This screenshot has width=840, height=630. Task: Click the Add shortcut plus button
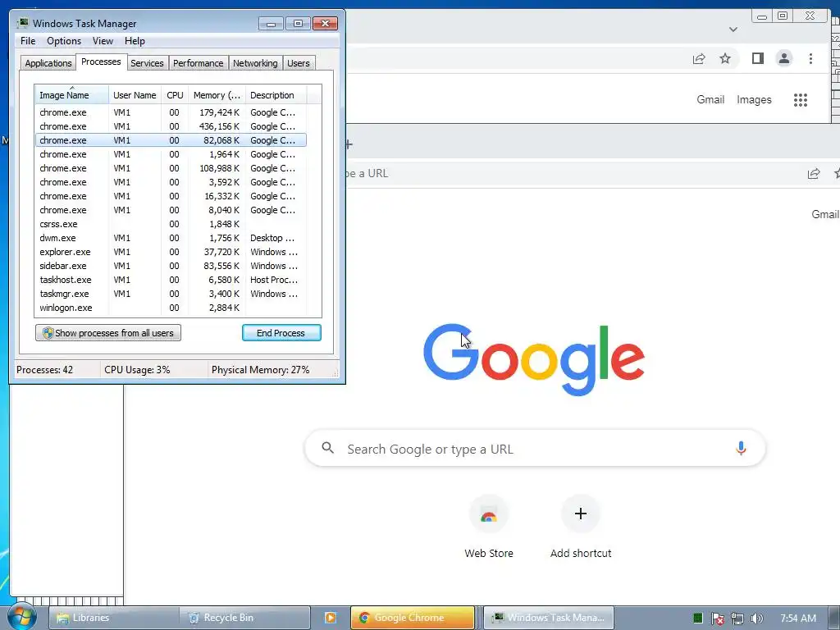(x=581, y=514)
